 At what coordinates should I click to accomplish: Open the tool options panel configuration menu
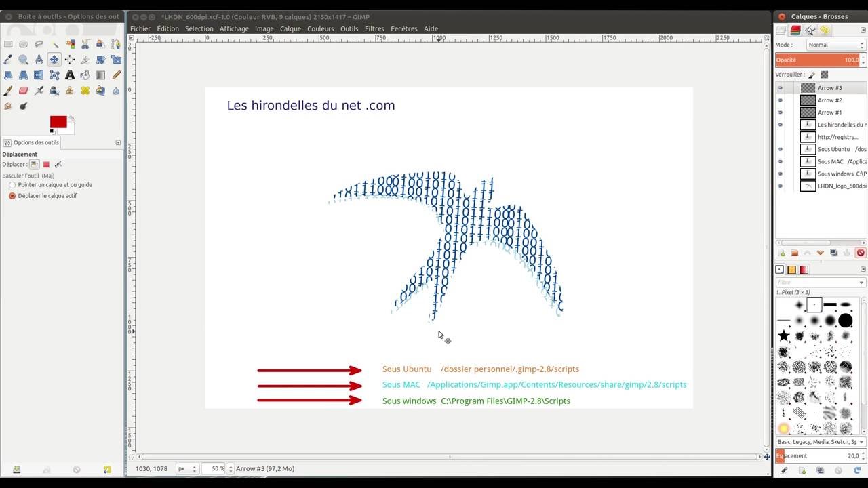point(118,142)
